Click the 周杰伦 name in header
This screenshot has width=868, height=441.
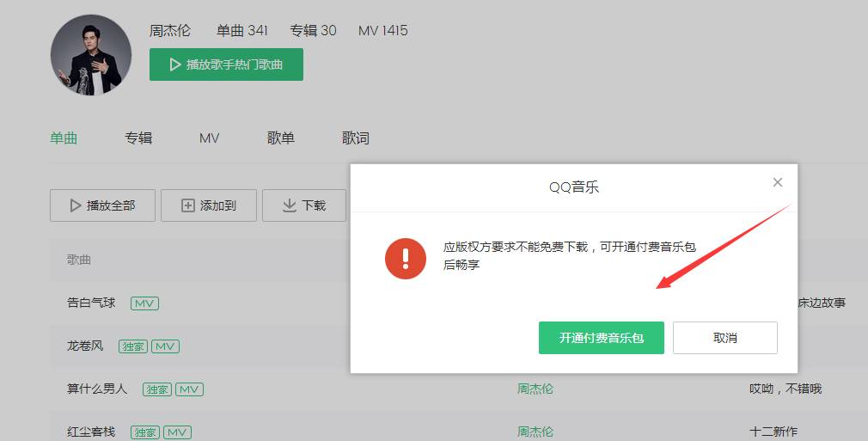(x=170, y=30)
